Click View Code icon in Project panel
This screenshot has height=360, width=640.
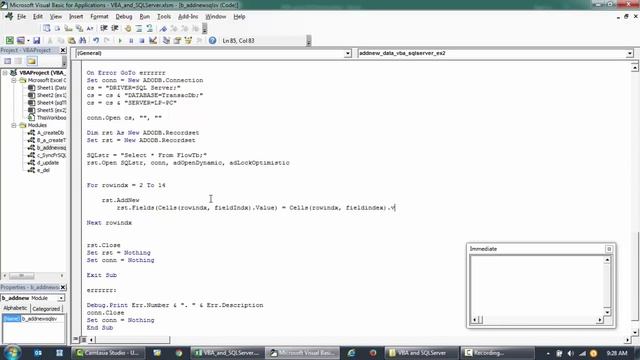8,61
